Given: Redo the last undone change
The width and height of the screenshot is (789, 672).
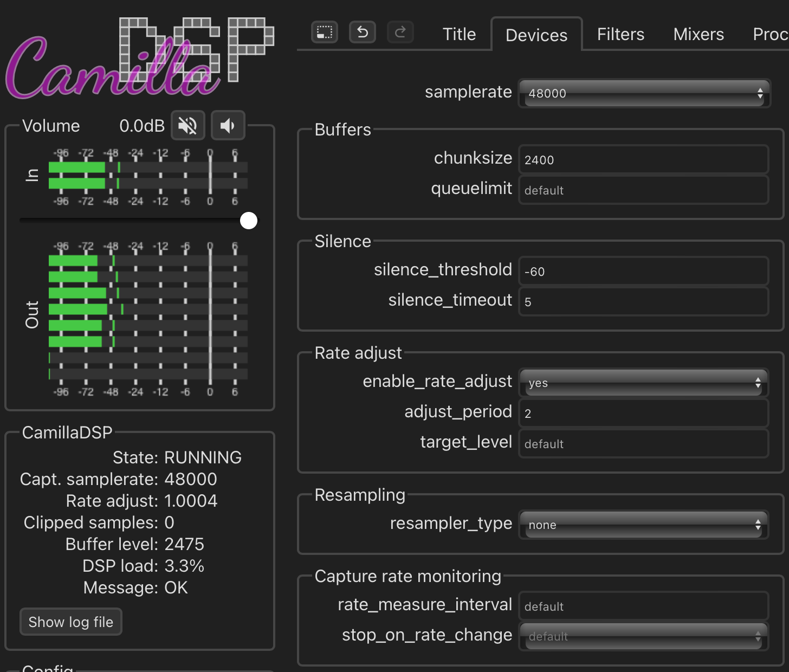Looking at the screenshot, I should (x=400, y=33).
